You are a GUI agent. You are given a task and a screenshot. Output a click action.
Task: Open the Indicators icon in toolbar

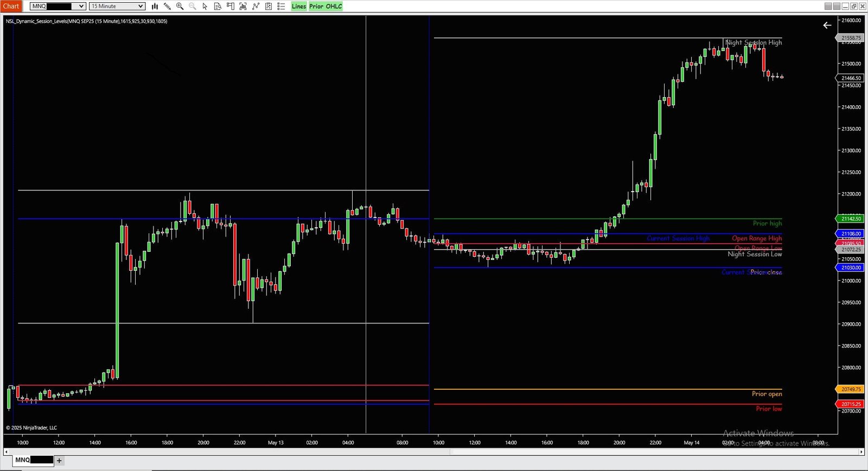click(x=242, y=7)
